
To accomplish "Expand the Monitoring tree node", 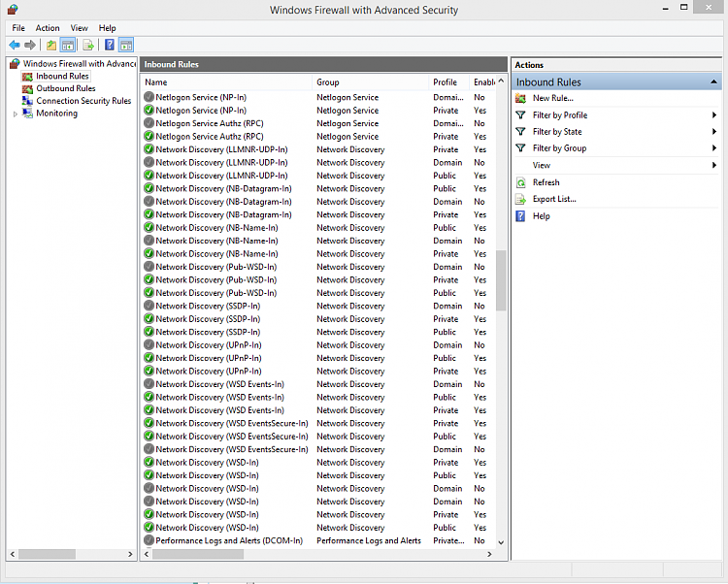I will pyautogui.click(x=16, y=114).
